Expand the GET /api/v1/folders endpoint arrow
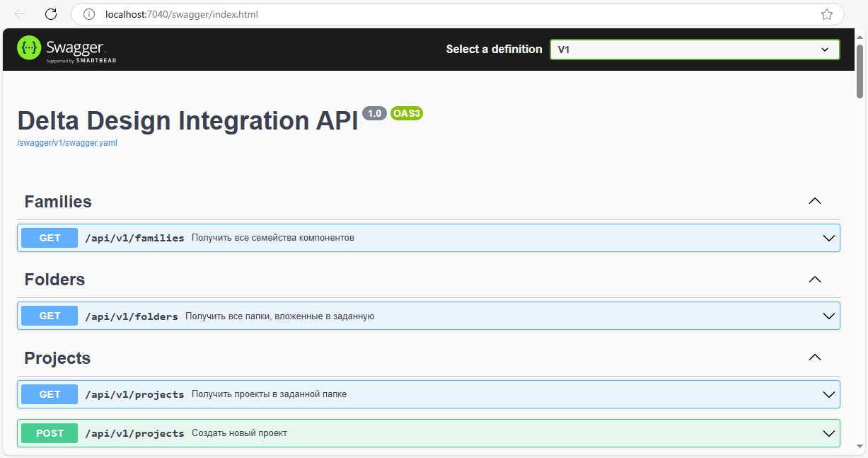The height and width of the screenshot is (458, 868). [x=829, y=316]
